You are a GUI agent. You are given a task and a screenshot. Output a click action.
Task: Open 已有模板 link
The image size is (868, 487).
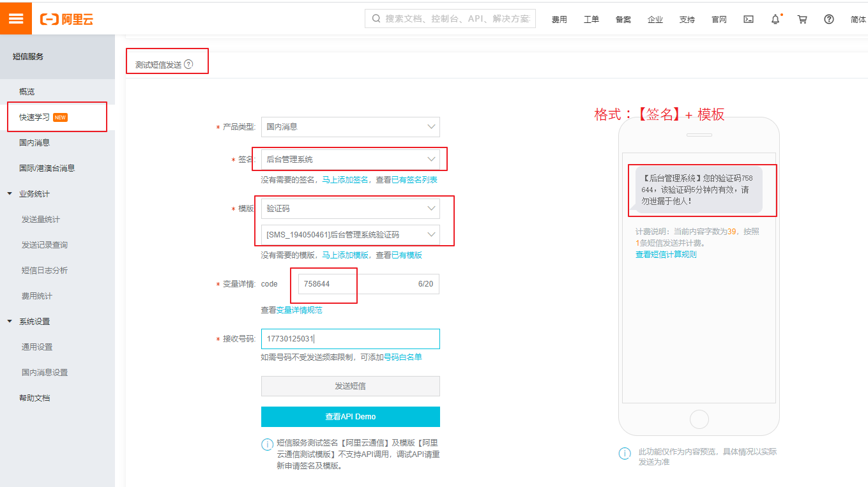406,255
